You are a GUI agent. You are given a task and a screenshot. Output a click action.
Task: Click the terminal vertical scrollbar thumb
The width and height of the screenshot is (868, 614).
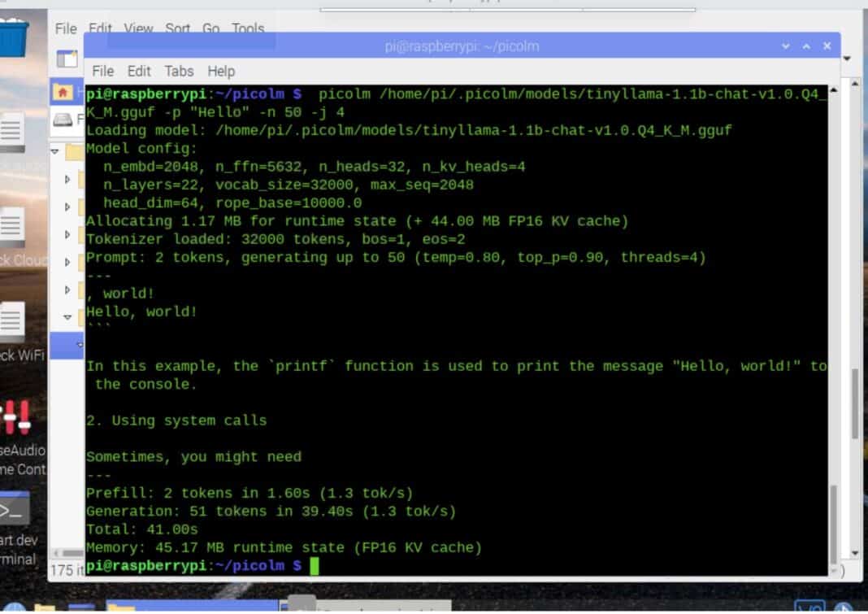click(x=834, y=524)
